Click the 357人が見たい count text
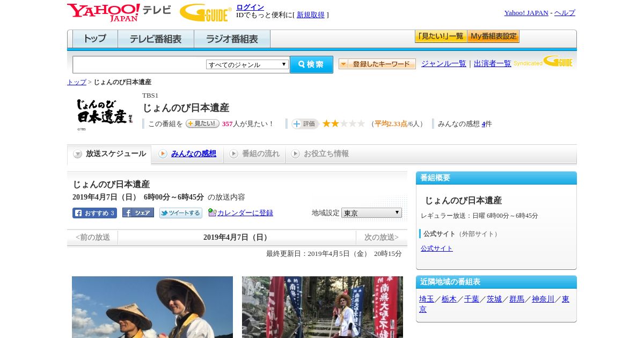Image resolution: width=644 pixels, height=338 pixels. click(x=247, y=124)
